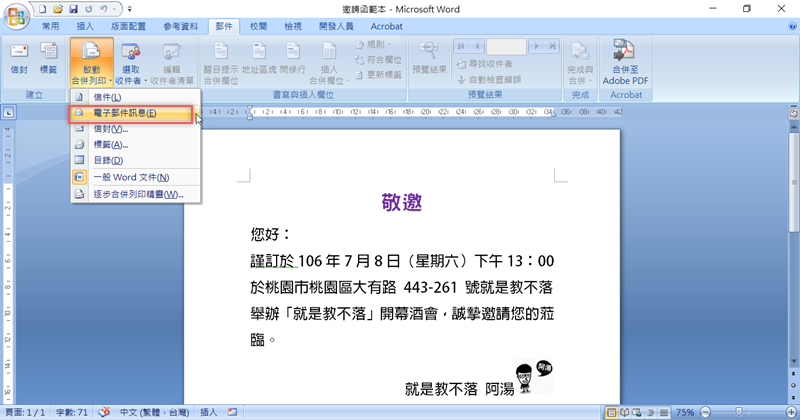Open the 中文 (繁體, 台灣) language selector

pos(155,412)
